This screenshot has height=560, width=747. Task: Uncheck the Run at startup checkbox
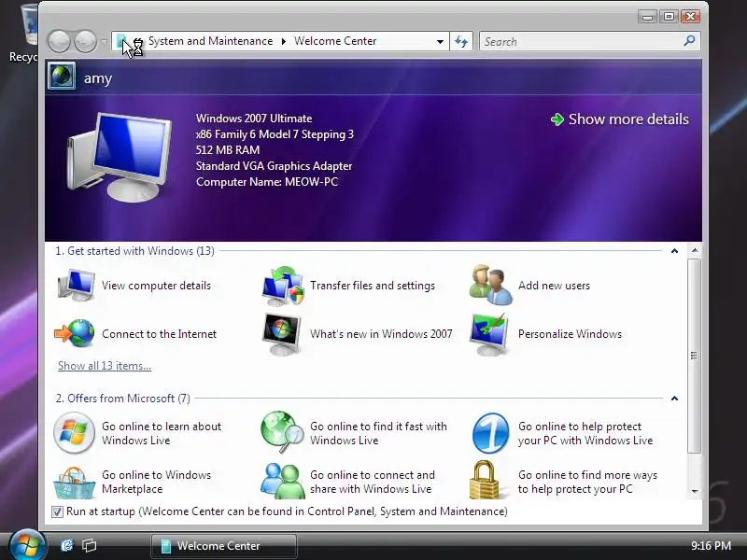coord(57,511)
